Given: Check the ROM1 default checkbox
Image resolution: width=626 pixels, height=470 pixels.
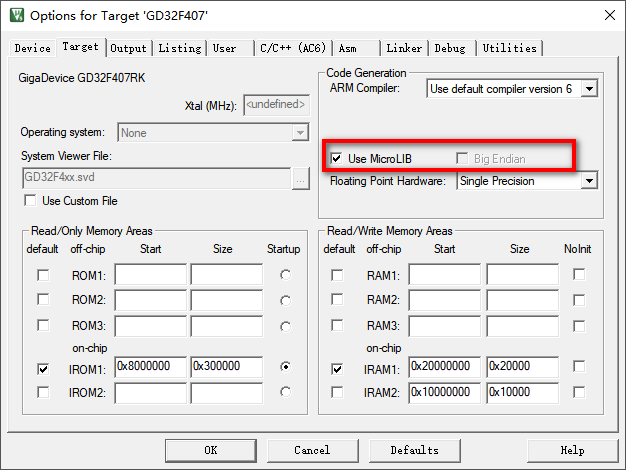Looking at the screenshot, I should tap(43, 275).
